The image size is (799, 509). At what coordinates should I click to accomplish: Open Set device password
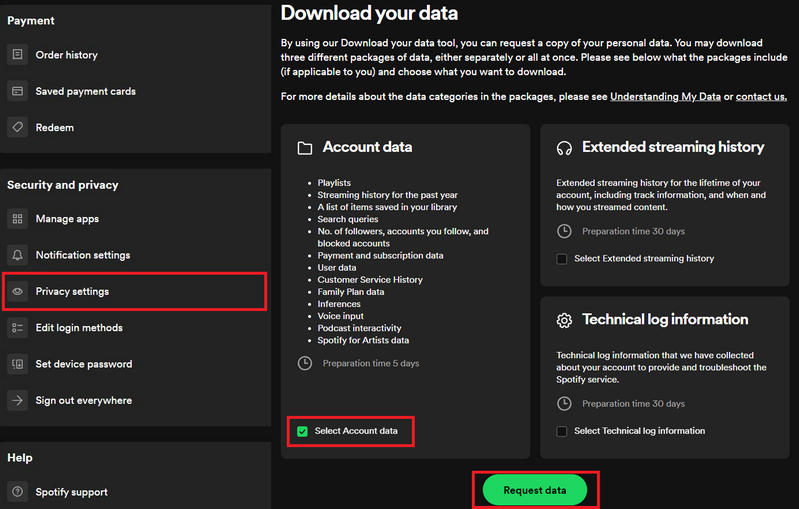tap(84, 364)
